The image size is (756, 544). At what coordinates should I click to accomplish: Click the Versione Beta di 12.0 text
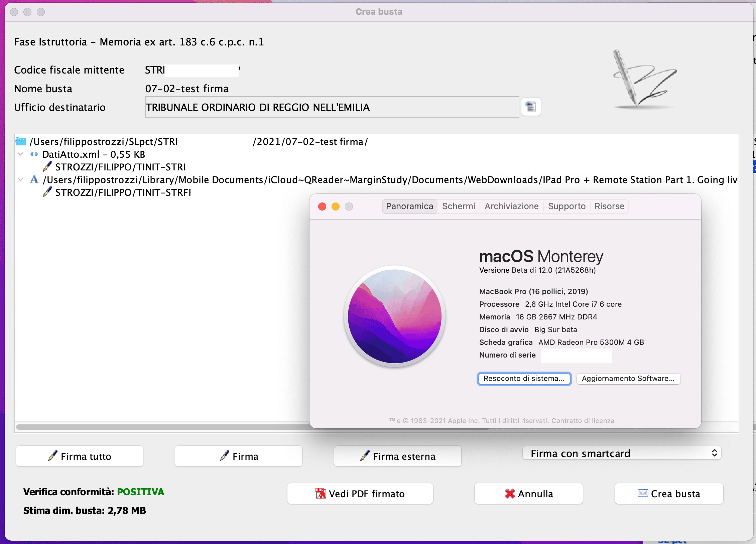537,270
